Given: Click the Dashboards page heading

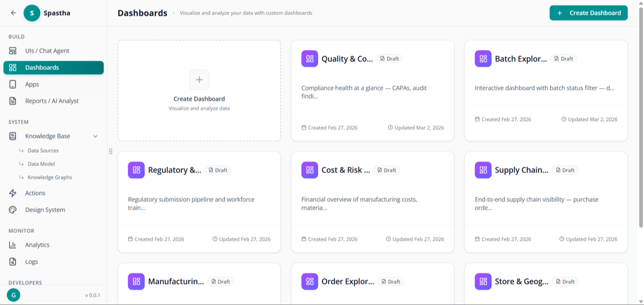Looking at the screenshot, I should [142, 13].
